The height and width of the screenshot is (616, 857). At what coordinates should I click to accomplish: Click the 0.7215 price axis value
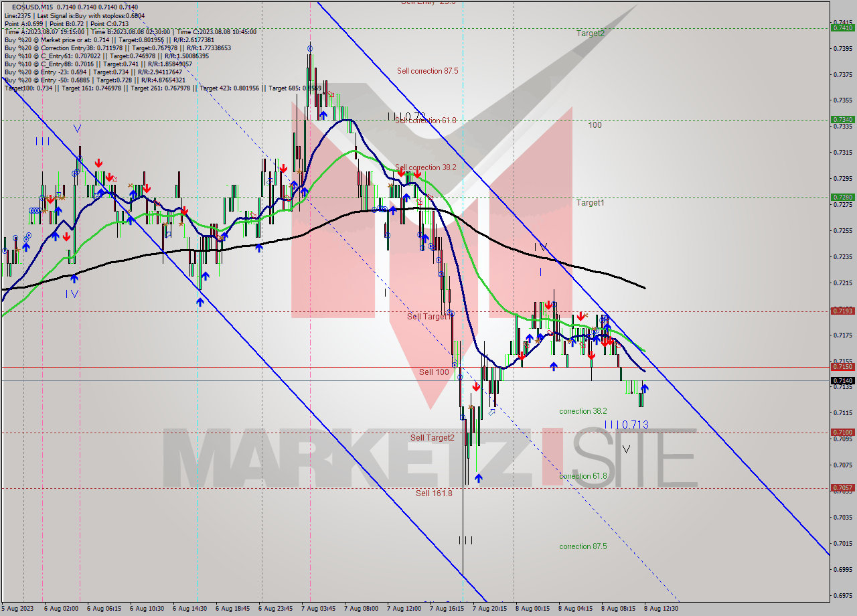pos(843,283)
